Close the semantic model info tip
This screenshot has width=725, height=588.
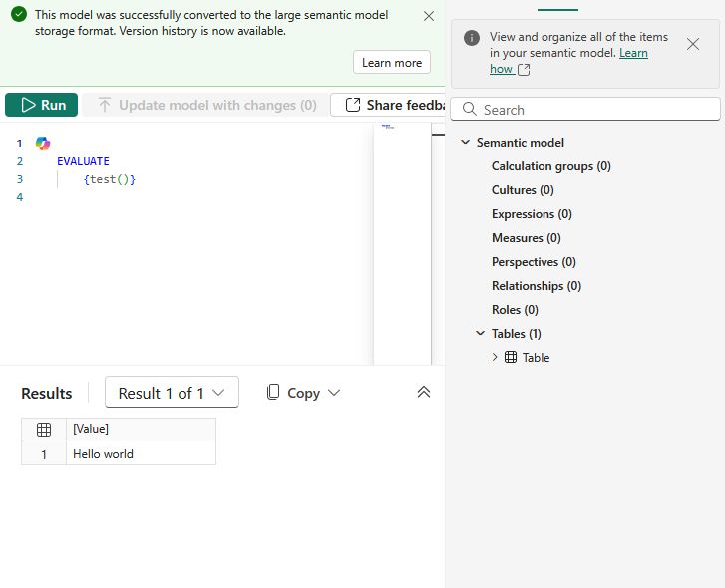pos(693,44)
